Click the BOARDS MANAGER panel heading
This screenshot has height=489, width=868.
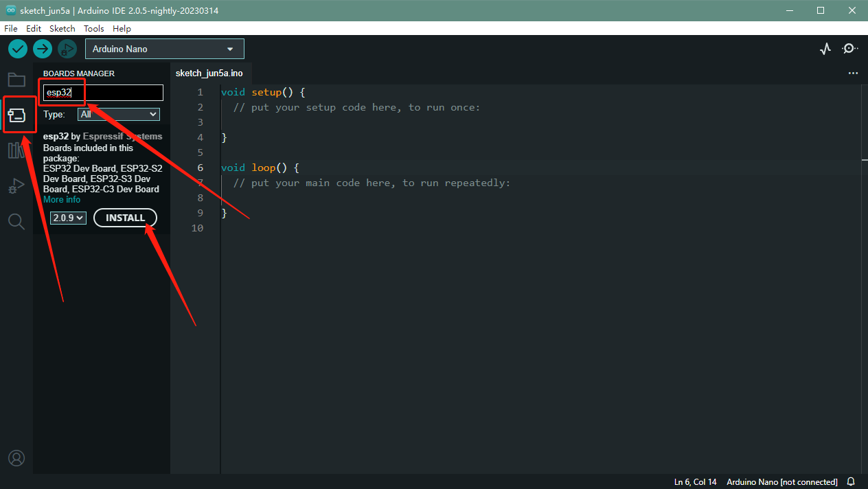(x=79, y=73)
